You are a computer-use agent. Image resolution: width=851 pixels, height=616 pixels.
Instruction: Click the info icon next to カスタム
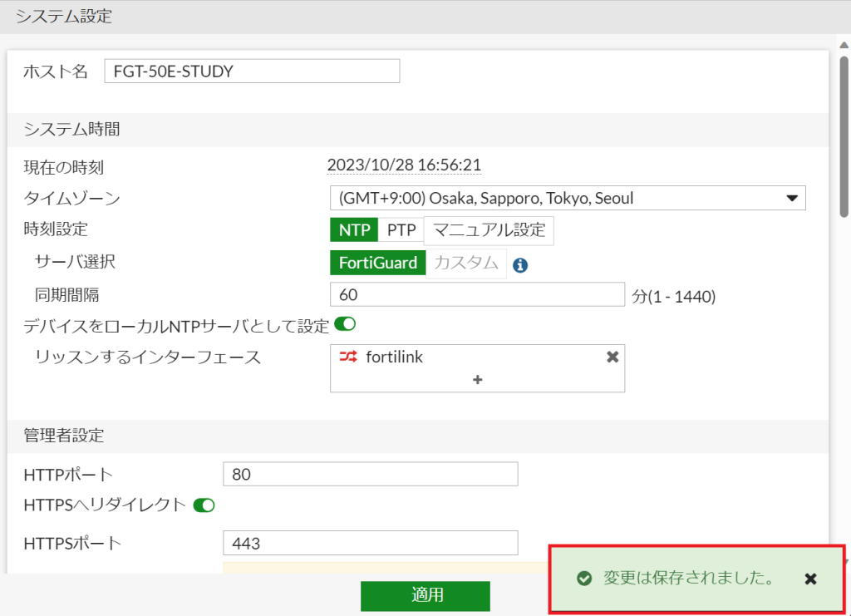point(520,265)
